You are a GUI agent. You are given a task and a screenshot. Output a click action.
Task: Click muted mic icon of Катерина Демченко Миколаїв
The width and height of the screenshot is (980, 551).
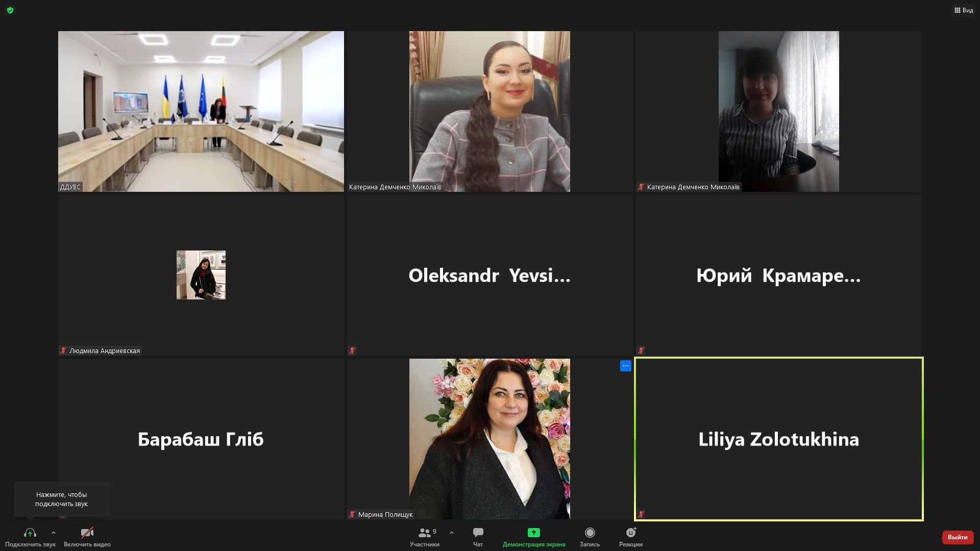point(641,187)
